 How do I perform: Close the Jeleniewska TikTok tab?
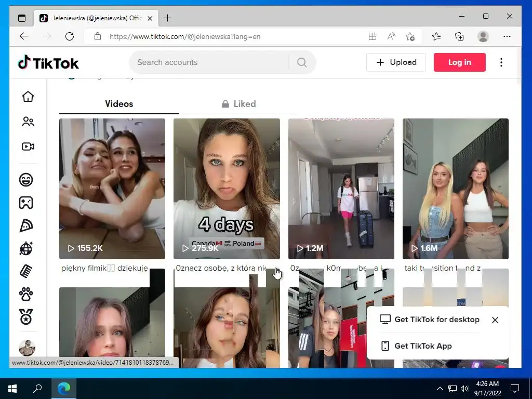click(150, 18)
